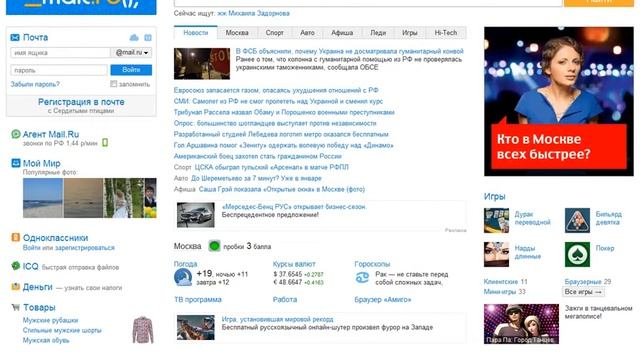Image resolution: width=640 pixels, height=360 pixels.
Task: Open the @mail.ru domain dropdown
Action: [131, 52]
